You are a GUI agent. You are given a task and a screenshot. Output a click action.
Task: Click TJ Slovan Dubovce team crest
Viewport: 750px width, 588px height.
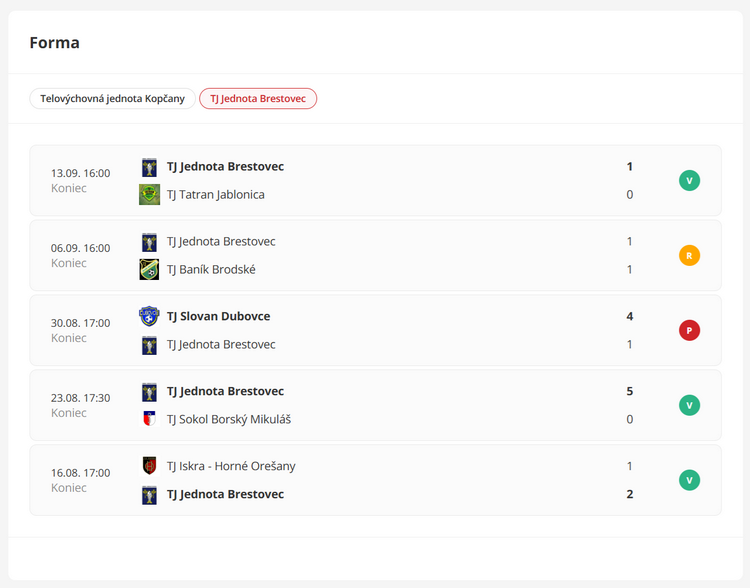click(149, 316)
